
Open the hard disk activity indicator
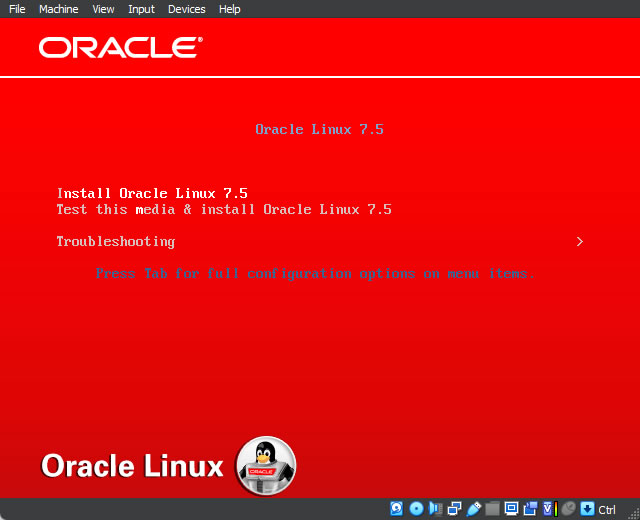tap(396, 509)
